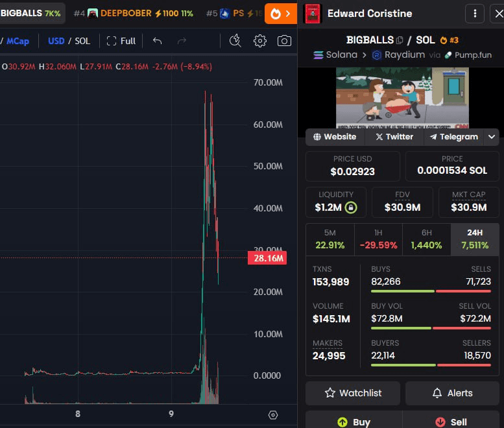Switch the chart to MCap mode

18,41
